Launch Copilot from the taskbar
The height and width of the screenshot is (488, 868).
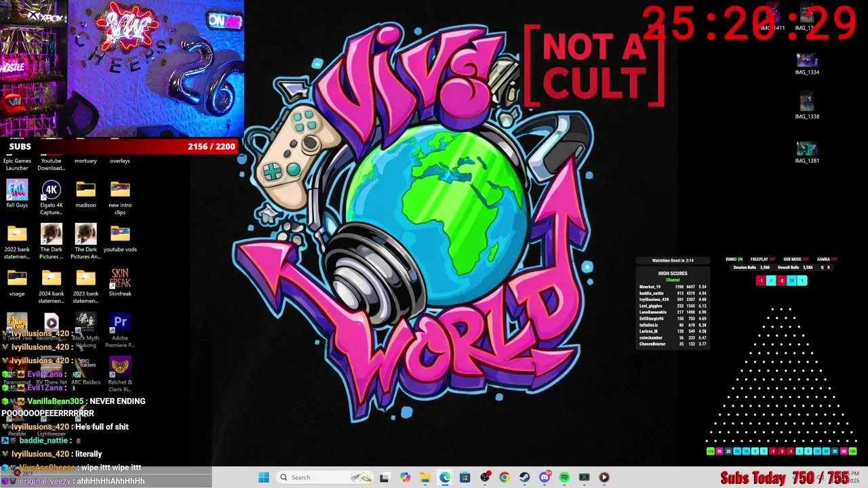405,477
